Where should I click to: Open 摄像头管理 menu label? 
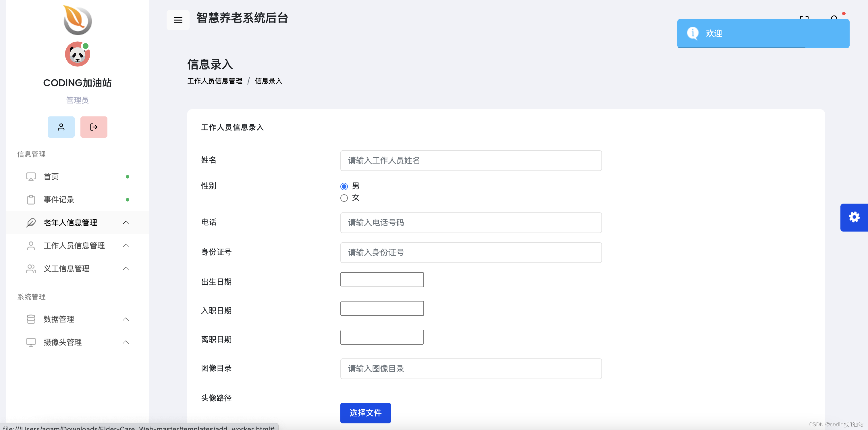tap(63, 342)
